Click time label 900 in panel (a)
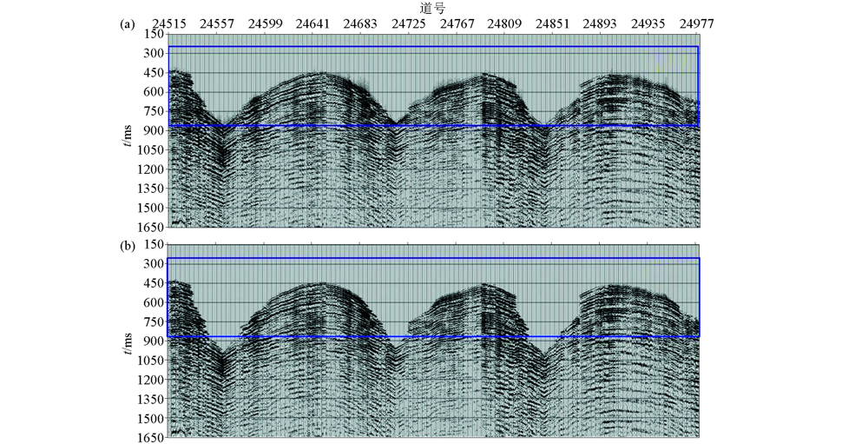The width and height of the screenshot is (868, 444). 154,131
